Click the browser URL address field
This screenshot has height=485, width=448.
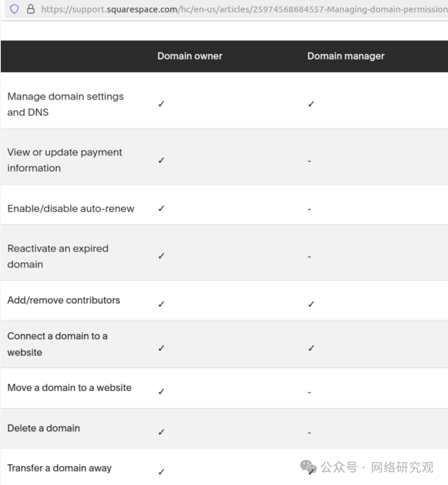(244, 9)
